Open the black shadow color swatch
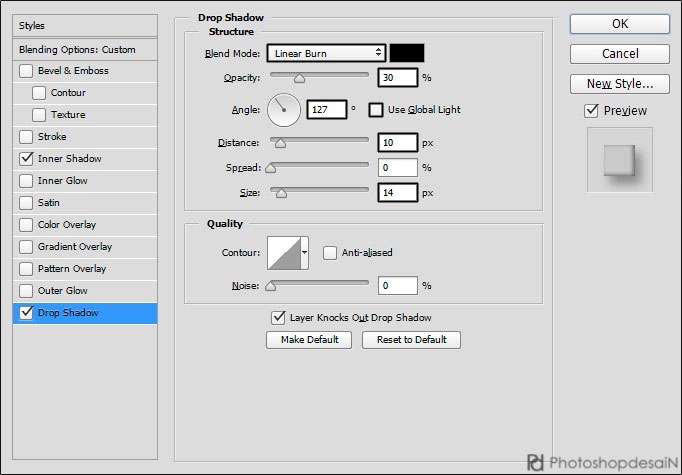The height and width of the screenshot is (475, 682). coord(407,54)
